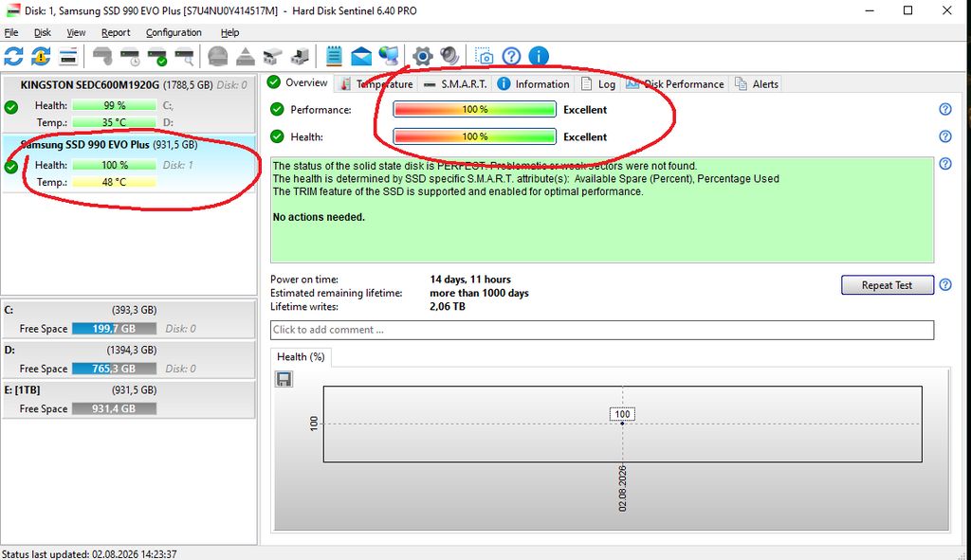The image size is (971, 560).
Task: Click the 'No actions needed.' status text
Action: [319, 217]
